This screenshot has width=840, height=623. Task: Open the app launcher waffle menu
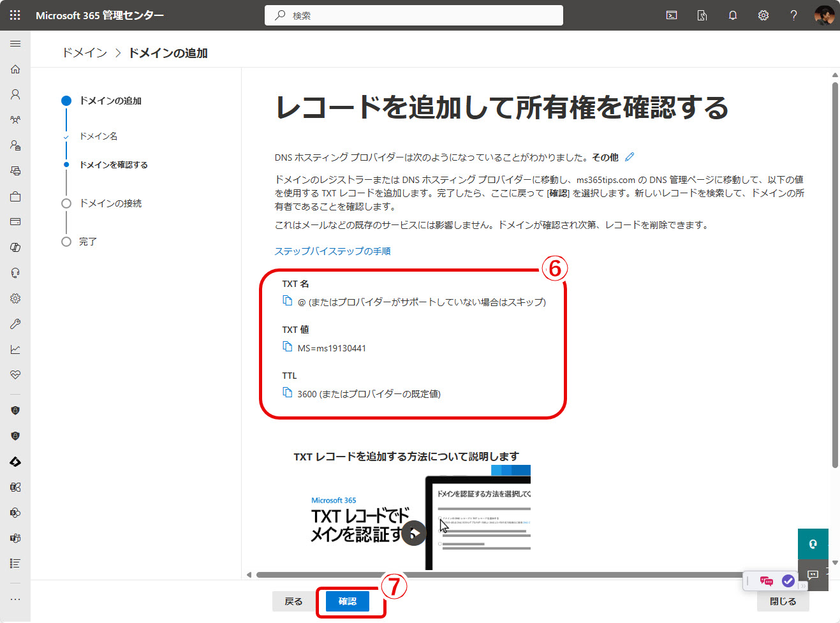click(x=15, y=15)
